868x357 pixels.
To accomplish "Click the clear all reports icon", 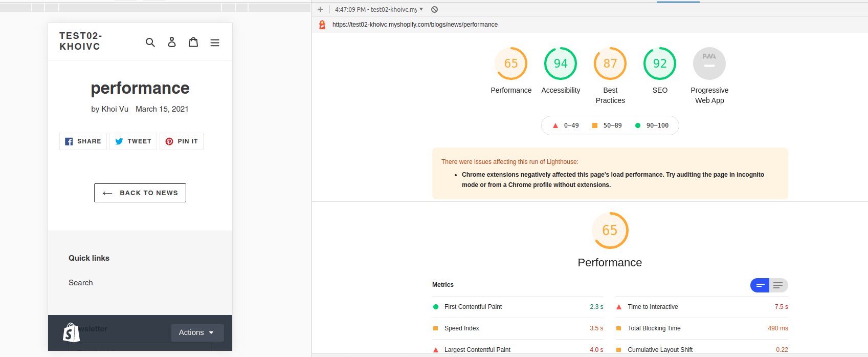I will point(434,10).
